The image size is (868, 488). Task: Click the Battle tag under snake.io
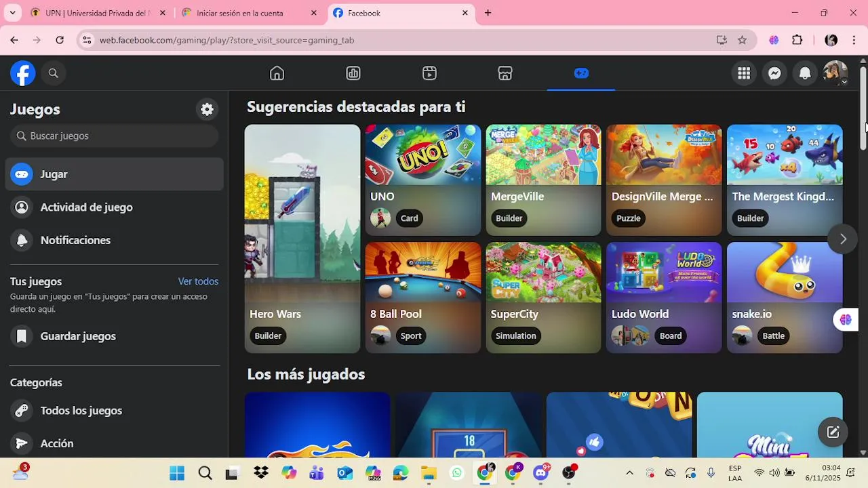pos(773,335)
